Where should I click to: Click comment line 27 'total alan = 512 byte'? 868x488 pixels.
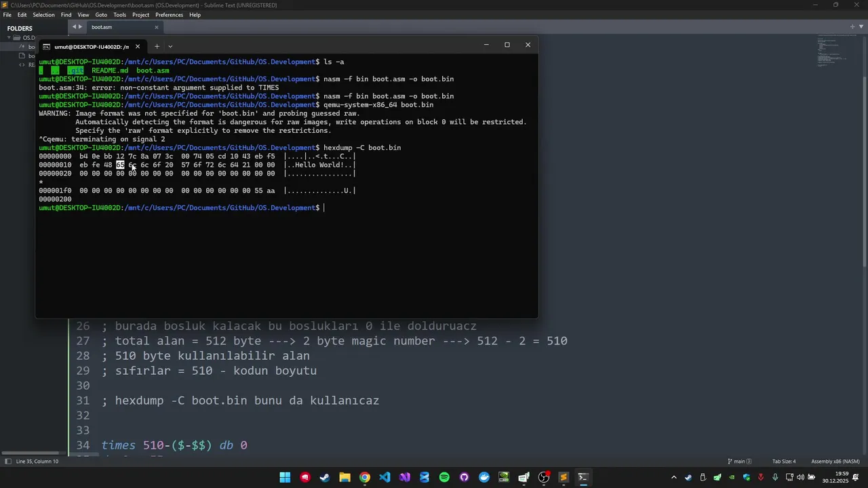tap(334, 341)
